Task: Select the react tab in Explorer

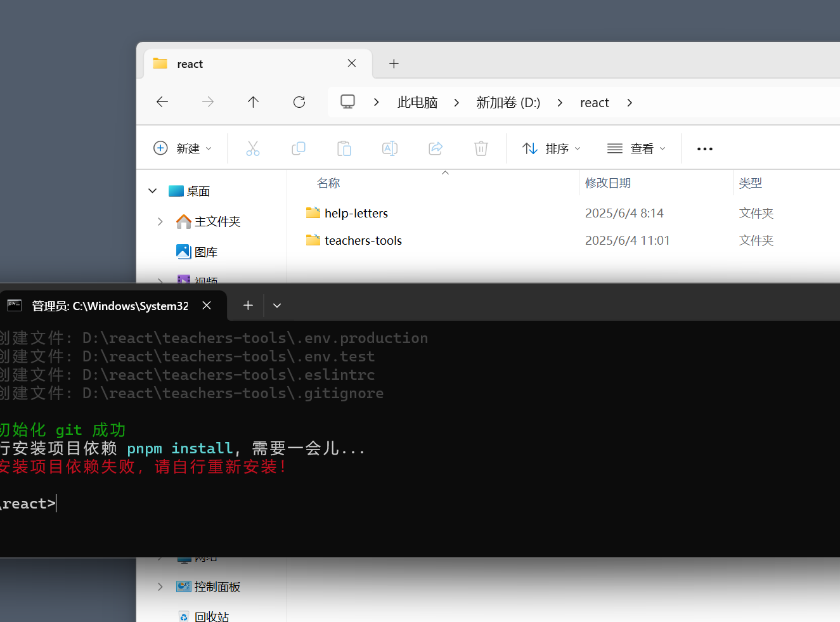Action: (258, 63)
